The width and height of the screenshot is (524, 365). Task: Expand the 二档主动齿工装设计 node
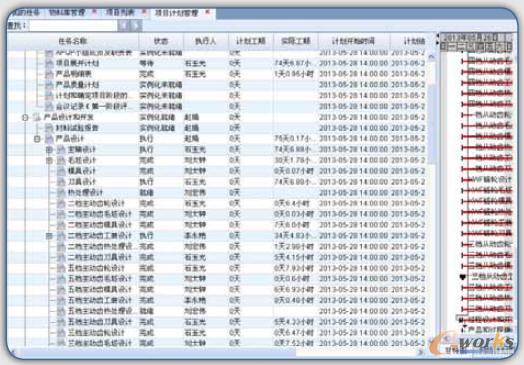click(49, 236)
